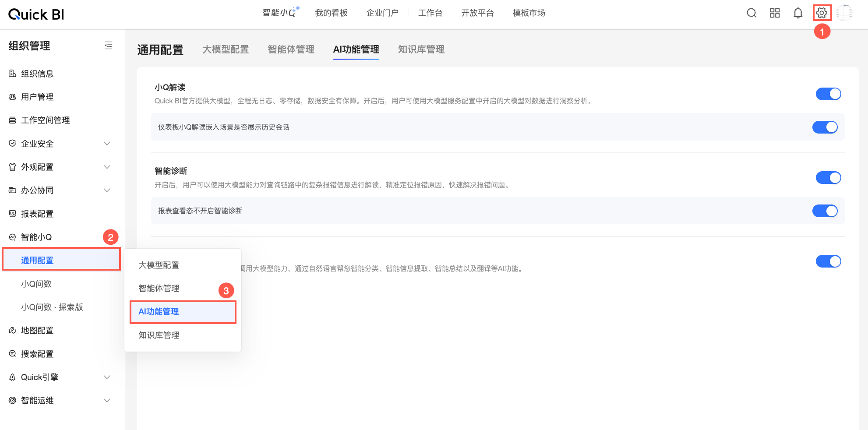The image size is (868, 430).
Task: Expand the Quick引擎 chevron
Action: click(x=107, y=377)
